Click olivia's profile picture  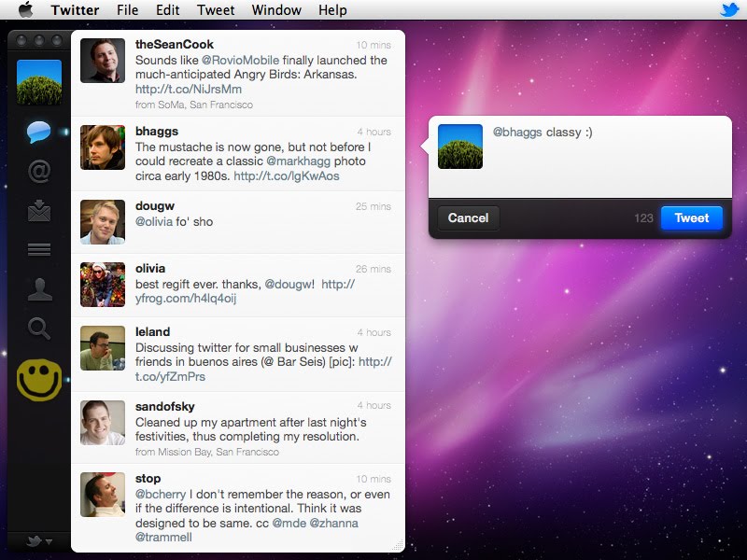click(x=103, y=285)
